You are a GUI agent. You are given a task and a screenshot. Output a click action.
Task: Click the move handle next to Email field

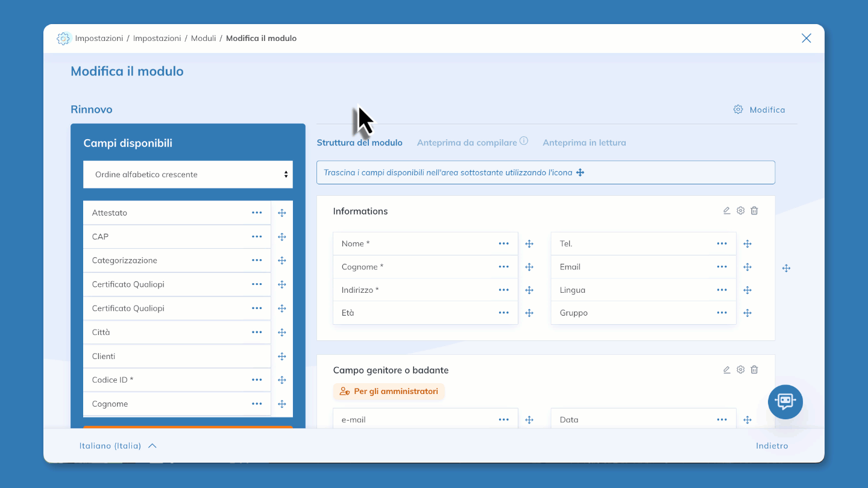747,267
